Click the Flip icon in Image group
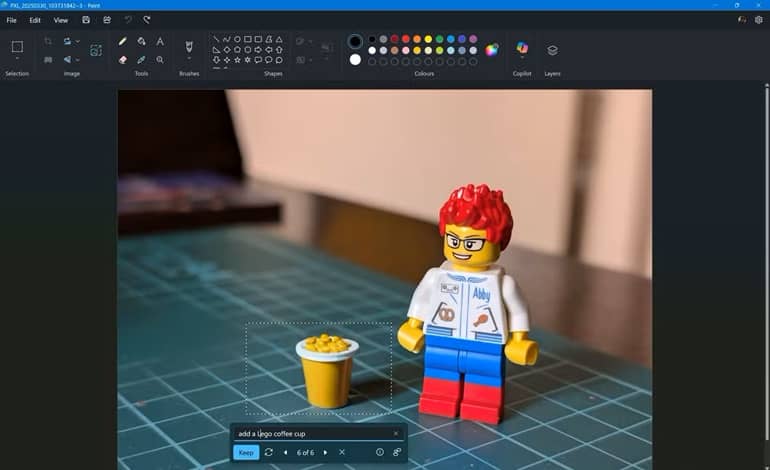770x470 pixels. 67,59
